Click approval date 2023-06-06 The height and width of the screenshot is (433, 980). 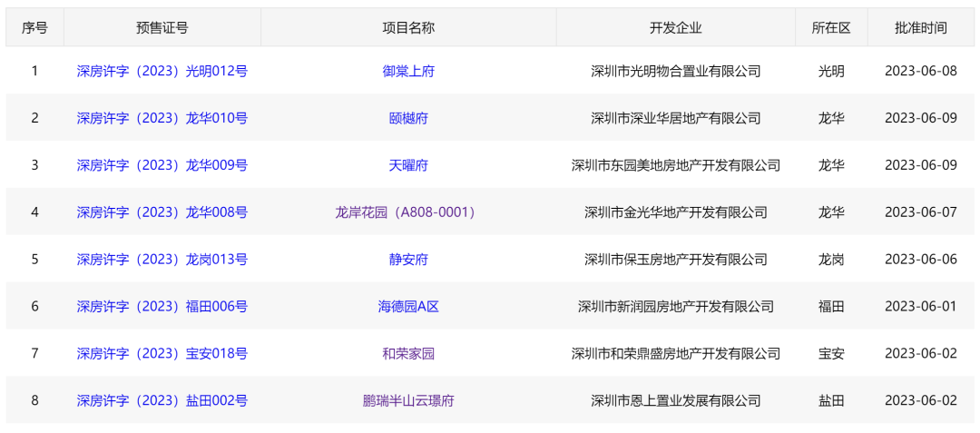tap(921, 260)
